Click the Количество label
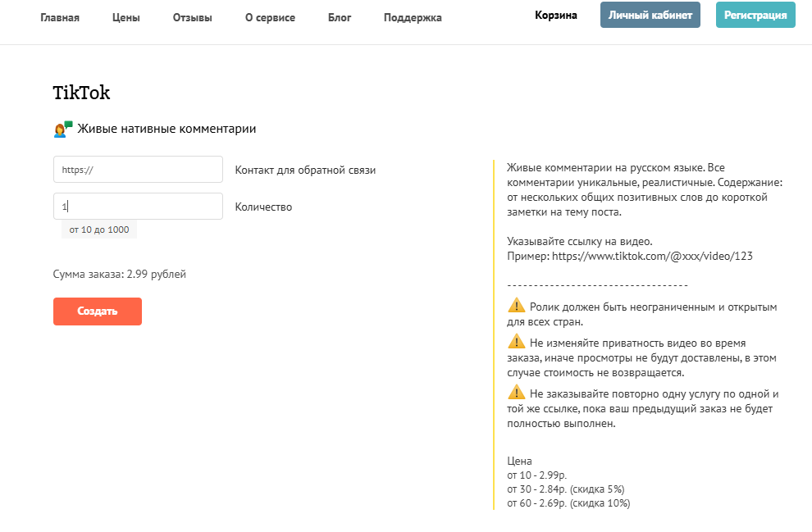Viewport: 812px width, 532px height. click(263, 207)
